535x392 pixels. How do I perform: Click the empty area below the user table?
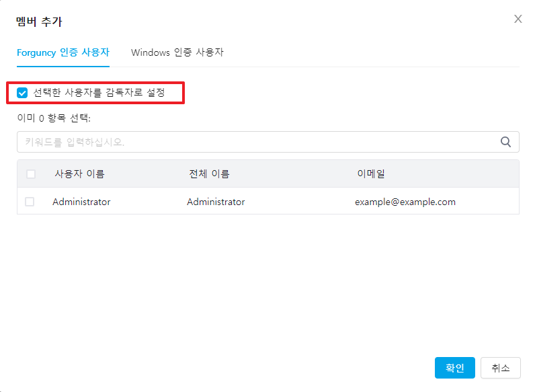pos(267,282)
